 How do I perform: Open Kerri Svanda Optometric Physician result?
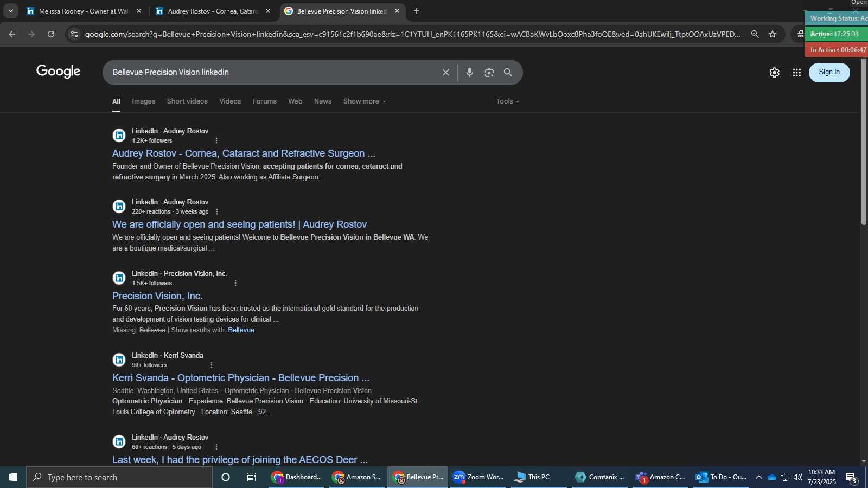(241, 378)
